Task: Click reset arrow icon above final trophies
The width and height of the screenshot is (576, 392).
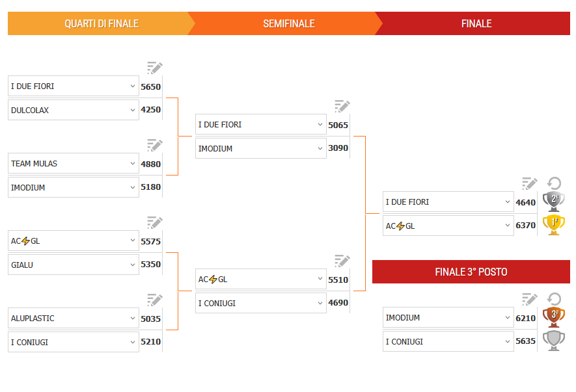Action: (x=554, y=183)
